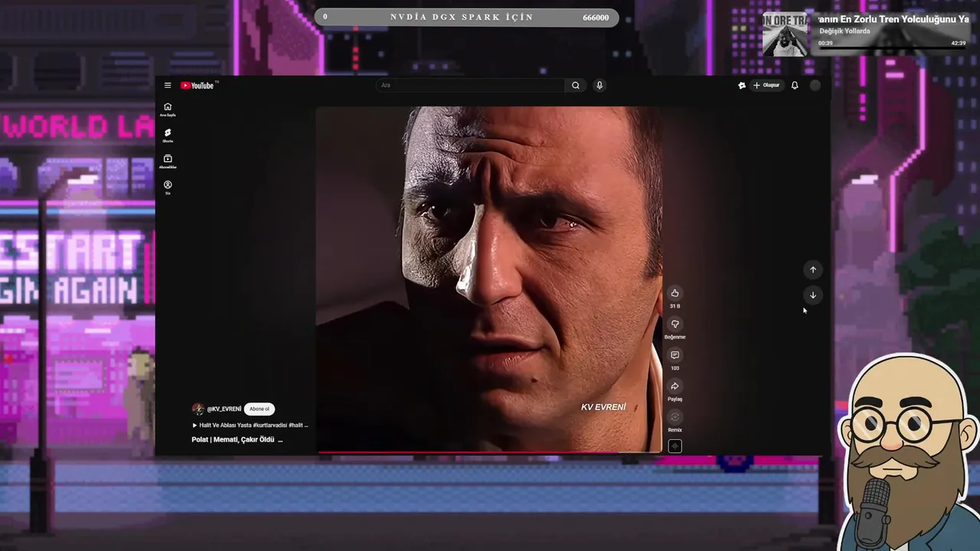Dislike the Short via Beğenme
This screenshot has width=980, height=551.
[675, 324]
